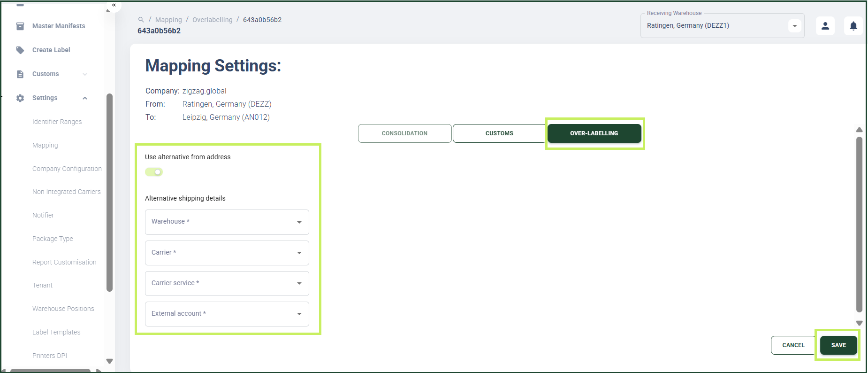Viewport: 868px width, 373px height.
Task: Expand the Customs sidebar chevron
Action: click(x=85, y=74)
